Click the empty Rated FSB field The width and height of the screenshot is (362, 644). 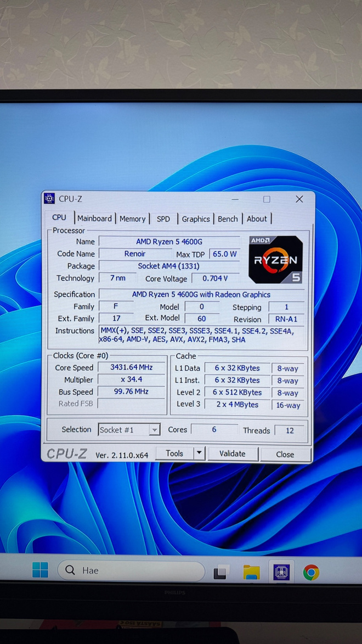coord(131,404)
